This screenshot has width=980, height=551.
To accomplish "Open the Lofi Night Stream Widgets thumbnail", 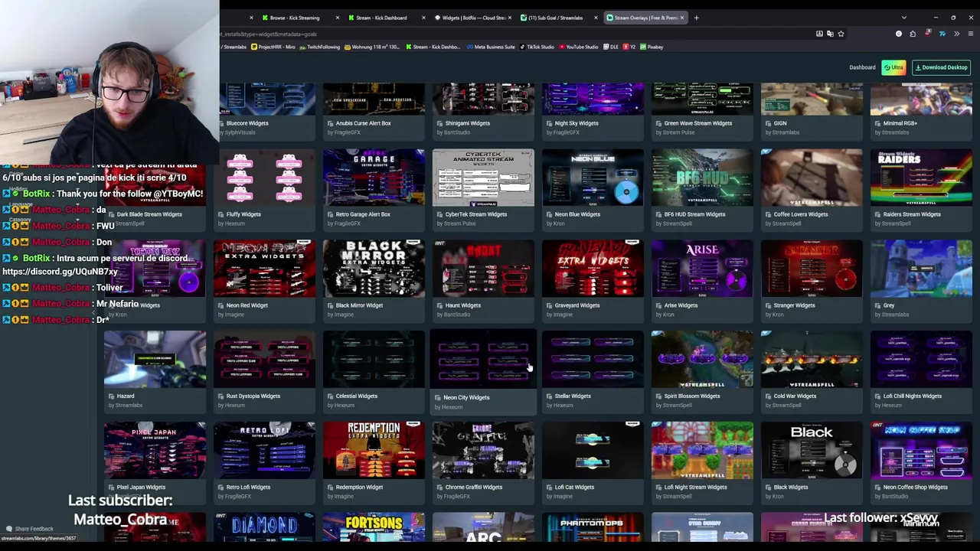I will [x=702, y=451].
